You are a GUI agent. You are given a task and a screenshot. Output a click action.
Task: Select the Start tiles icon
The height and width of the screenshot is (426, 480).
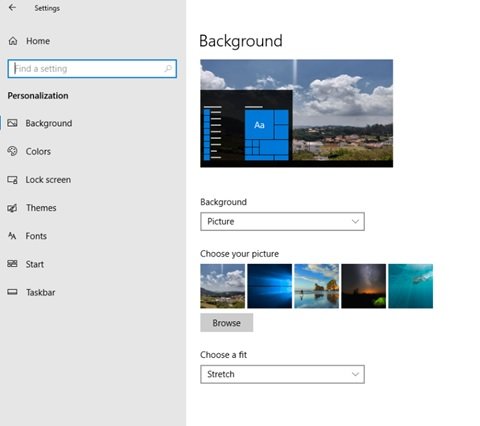click(12, 264)
